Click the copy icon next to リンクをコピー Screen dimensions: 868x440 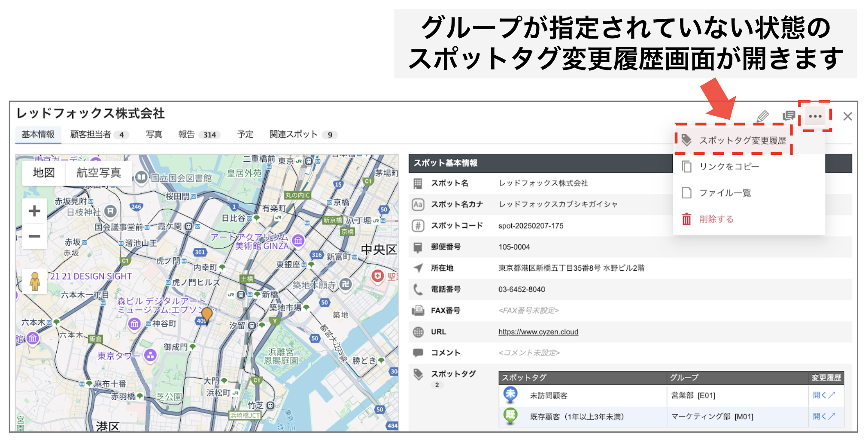pyautogui.click(x=687, y=166)
